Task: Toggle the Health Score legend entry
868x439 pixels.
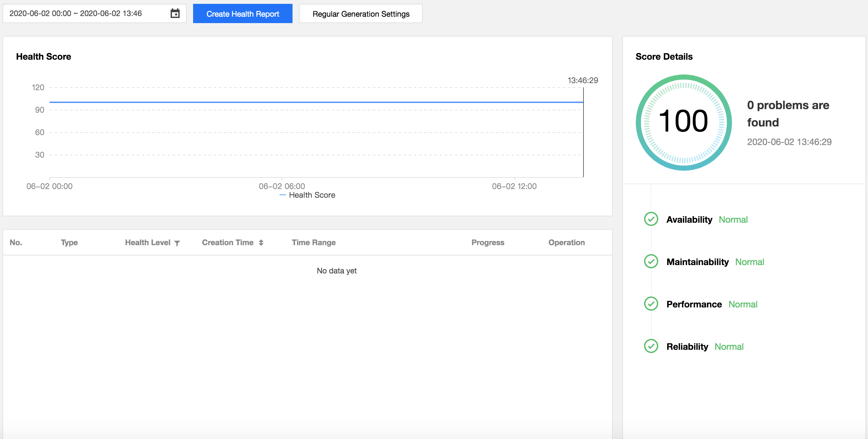Action: (308, 195)
